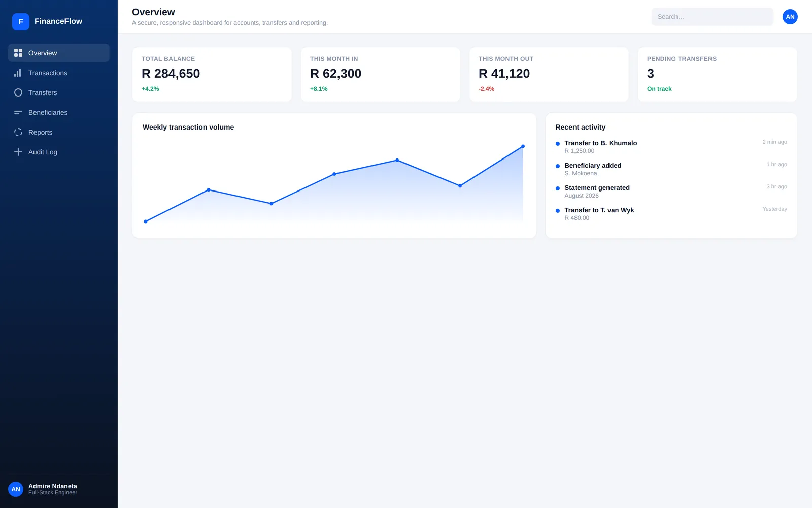Click the This Month In R 62,300 card
The width and height of the screenshot is (812, 508).
[x=381, y=75]
